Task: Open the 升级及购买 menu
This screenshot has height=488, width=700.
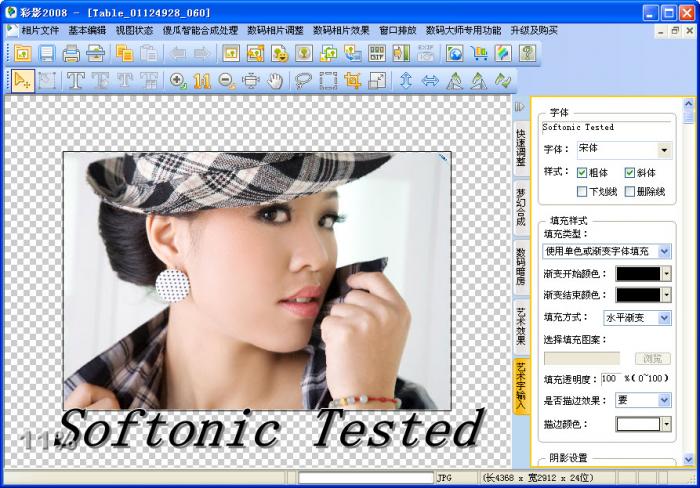Action: pos(534,30)
